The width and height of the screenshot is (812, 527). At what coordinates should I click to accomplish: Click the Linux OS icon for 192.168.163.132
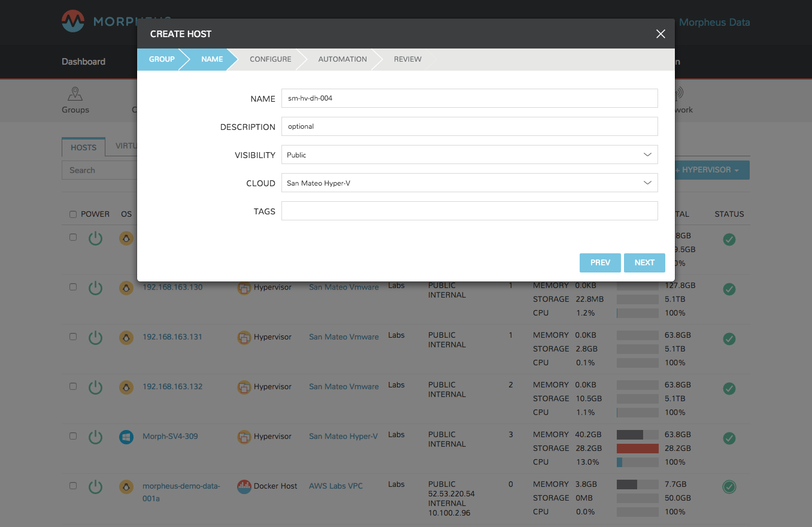tap(126, 387)
